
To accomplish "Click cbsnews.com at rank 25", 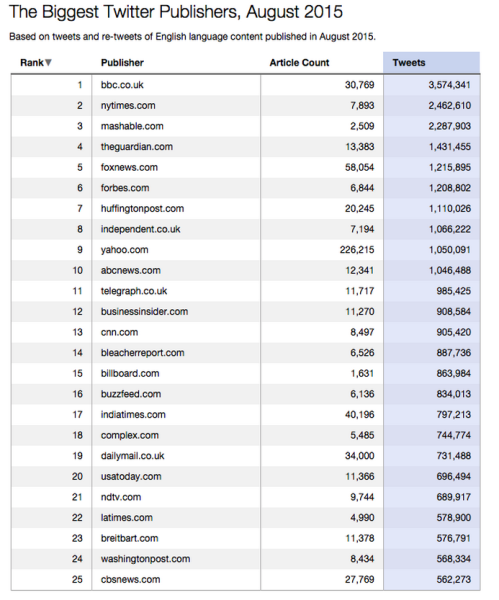I will (x=130, y=580).
